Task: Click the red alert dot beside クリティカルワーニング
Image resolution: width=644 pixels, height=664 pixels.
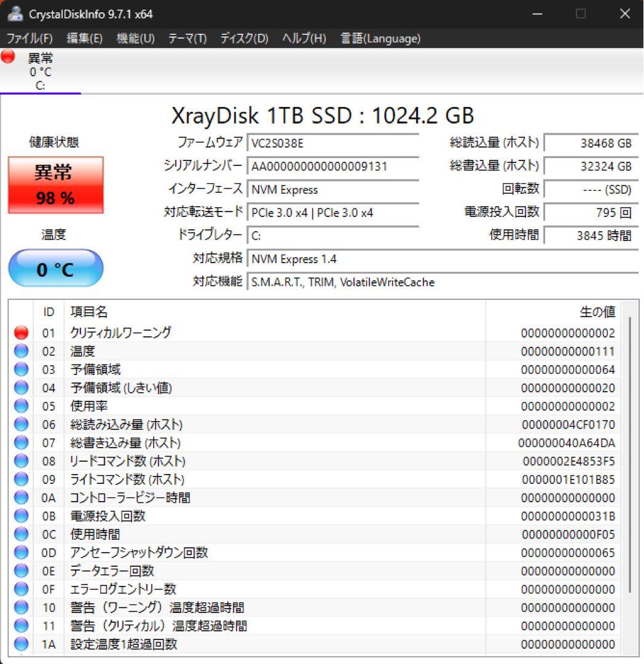Action: (x=20, y=333)
